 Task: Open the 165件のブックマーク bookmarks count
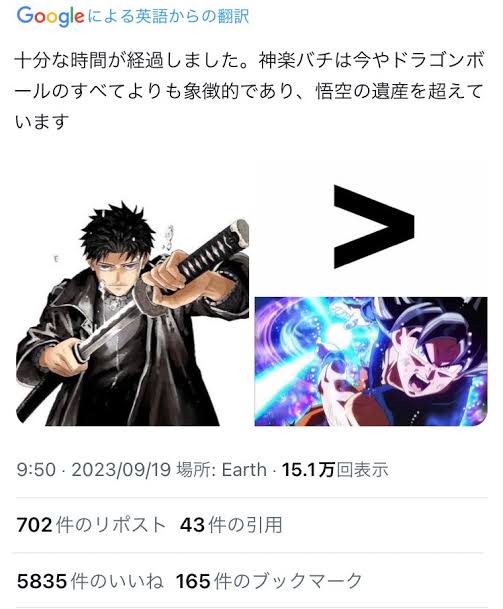tap(269, 581)
